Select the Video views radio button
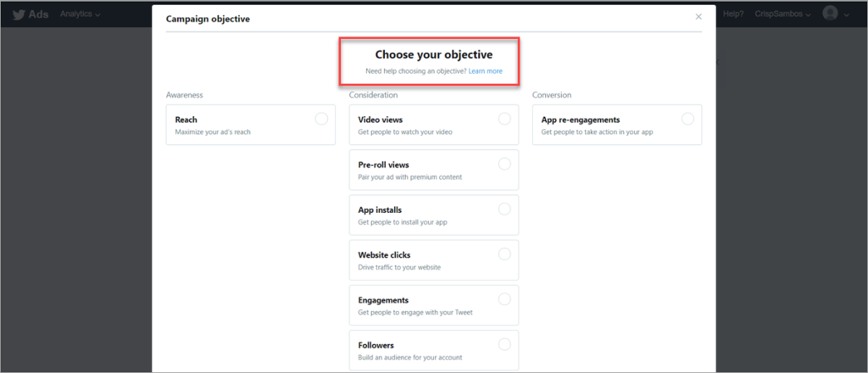 click(x=504, y=119)
